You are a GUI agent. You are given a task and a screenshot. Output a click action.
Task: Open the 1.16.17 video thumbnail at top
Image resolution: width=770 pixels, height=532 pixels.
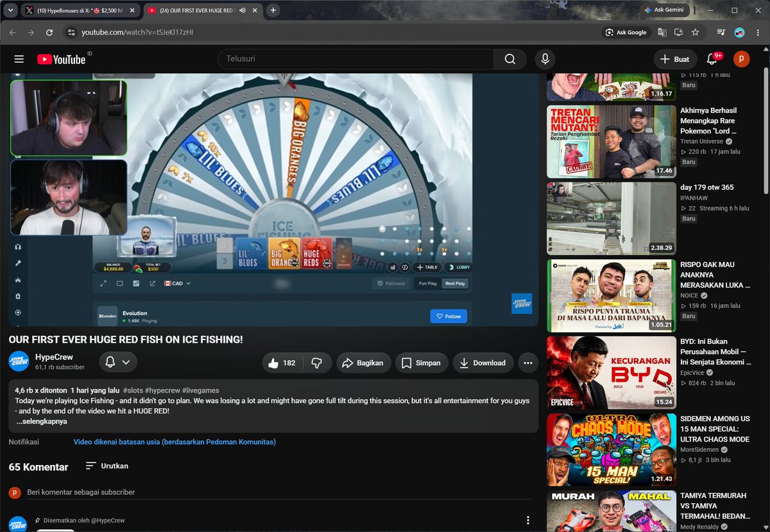point(612,87)
